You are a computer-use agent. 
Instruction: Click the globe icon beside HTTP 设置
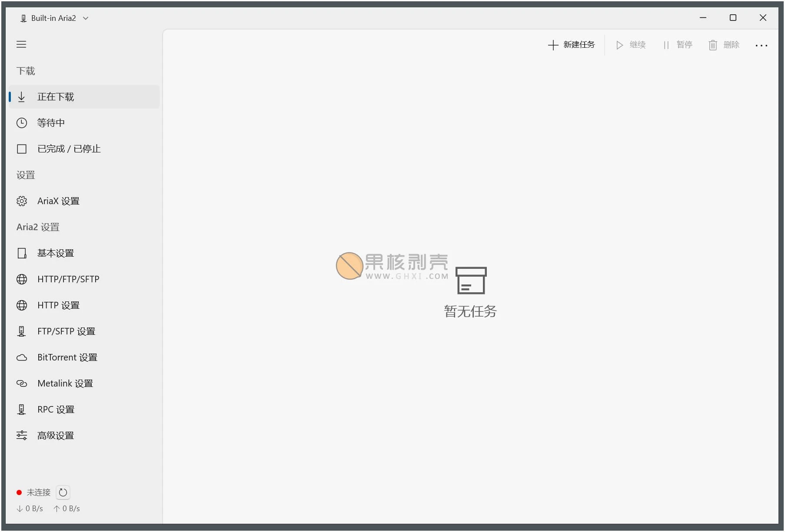coord(22,305)
